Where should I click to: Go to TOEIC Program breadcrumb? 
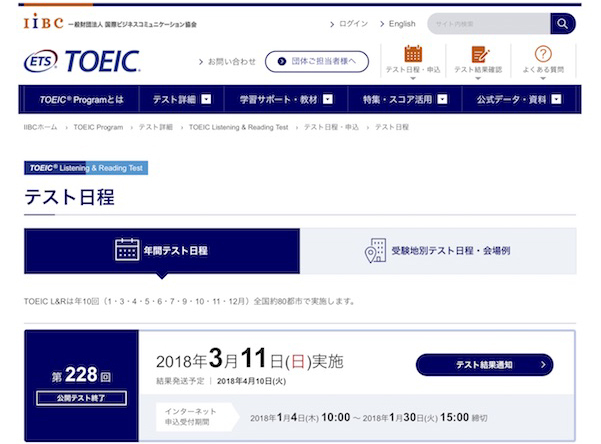pos(98,127)
